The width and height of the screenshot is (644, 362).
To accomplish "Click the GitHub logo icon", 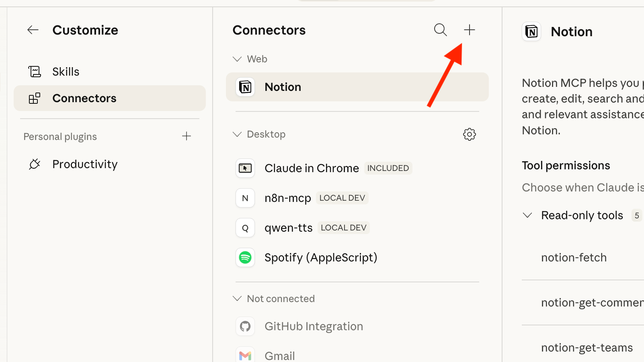I will 245,326.
